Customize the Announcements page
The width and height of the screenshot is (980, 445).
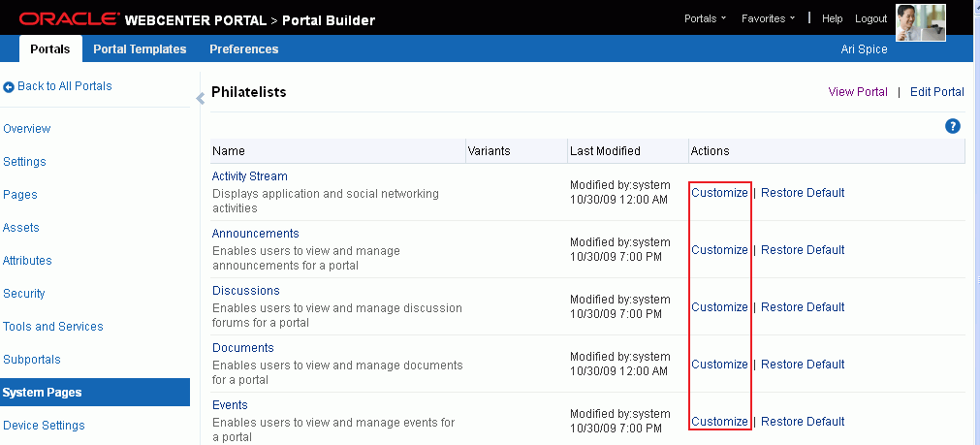[x=719, y=250]
